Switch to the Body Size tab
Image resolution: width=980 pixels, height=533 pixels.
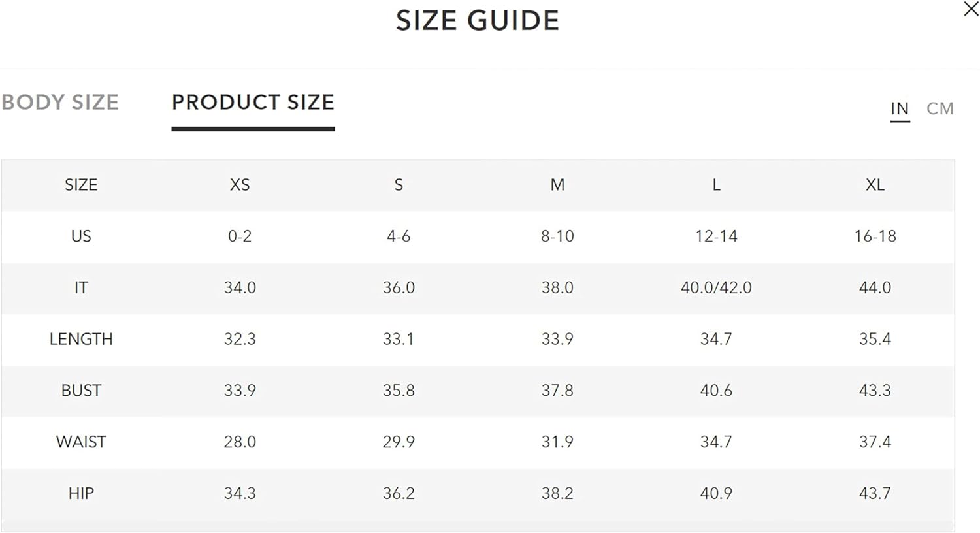pos(60,102)
